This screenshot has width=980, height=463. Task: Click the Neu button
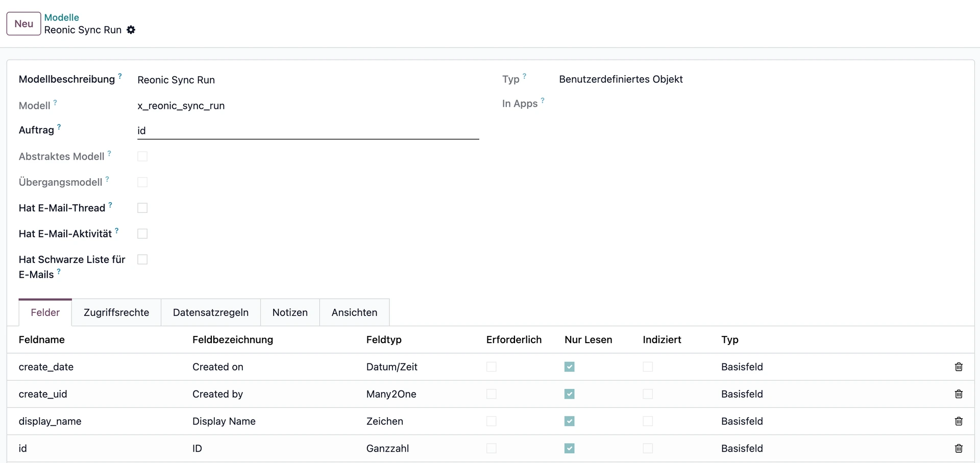23,24
